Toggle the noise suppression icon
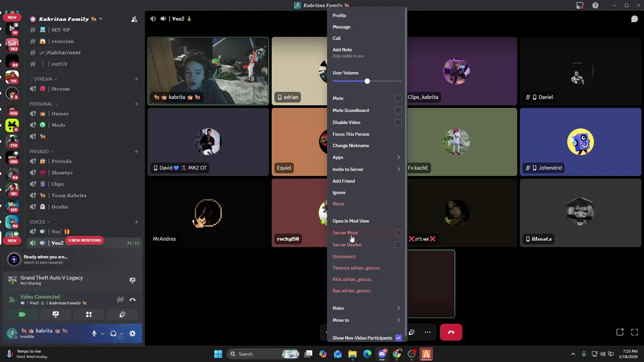The height and width of the screenshot is (362, 644). point(120,300)
